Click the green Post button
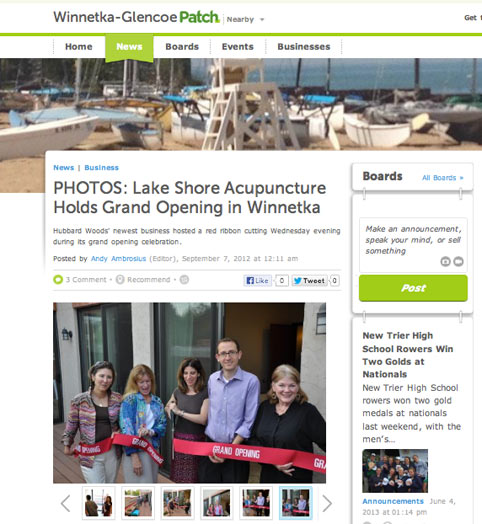 coord(413,288)
